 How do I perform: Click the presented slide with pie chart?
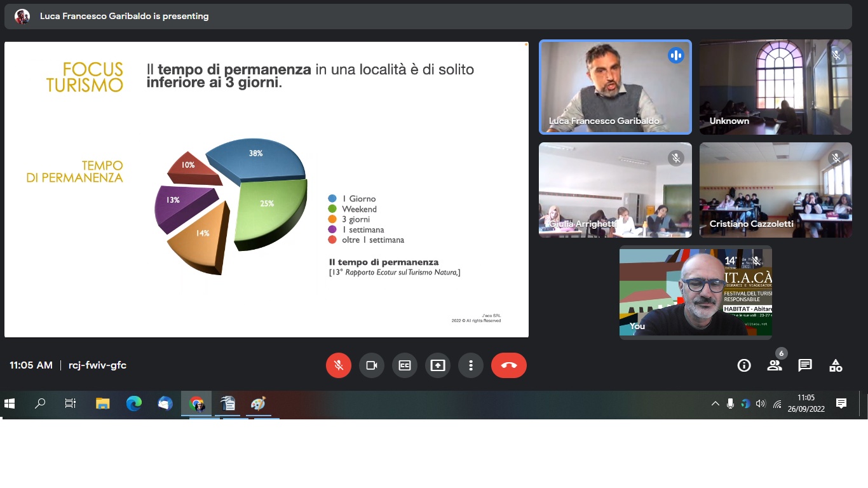[266, 189]
